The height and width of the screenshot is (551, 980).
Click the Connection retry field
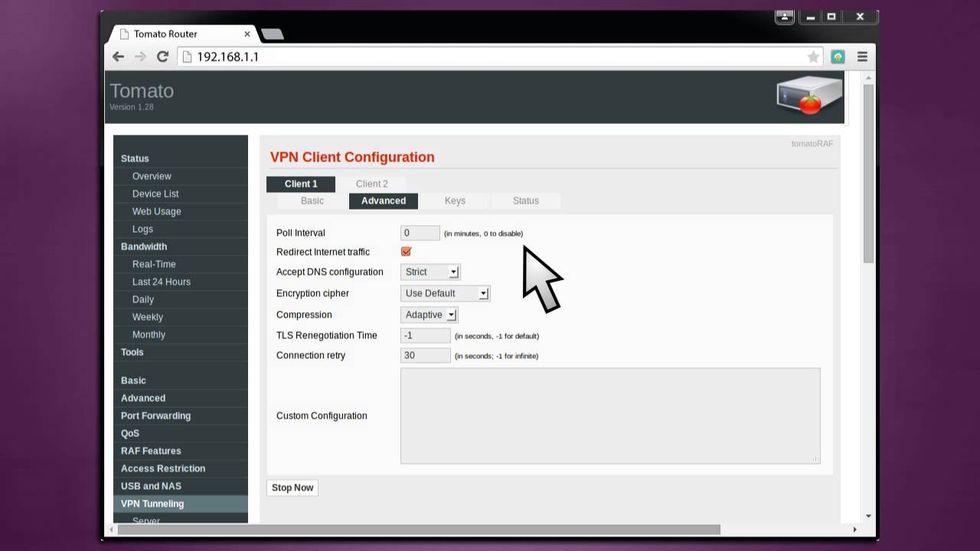click(426, 355)
